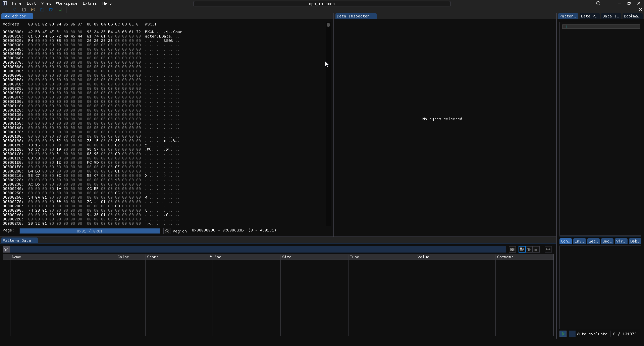
Task: Click the page slider 0x01 / 0x01
Action: (90, 231)
